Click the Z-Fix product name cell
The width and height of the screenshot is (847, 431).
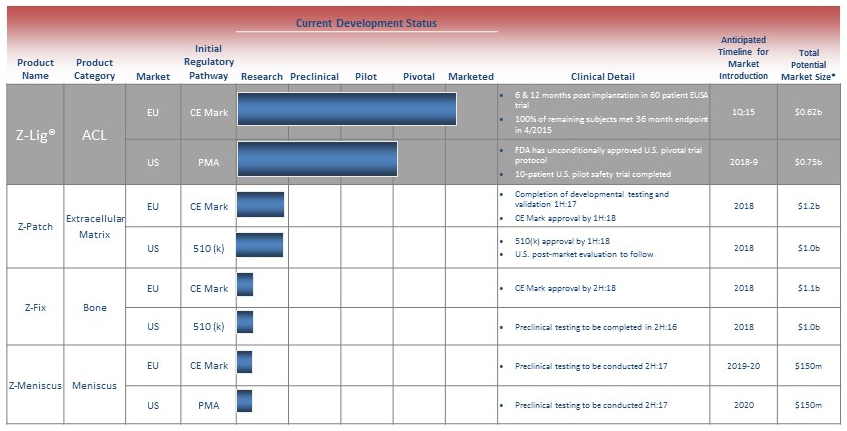pos(36,307)
